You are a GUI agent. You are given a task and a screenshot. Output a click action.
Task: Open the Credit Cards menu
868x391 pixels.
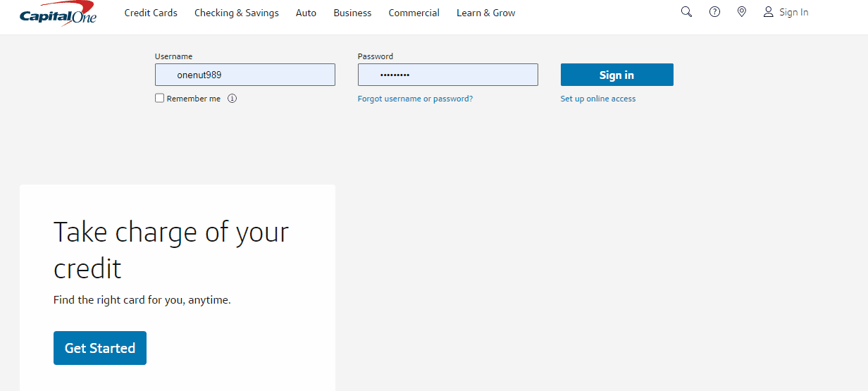(x=151, y=13)
